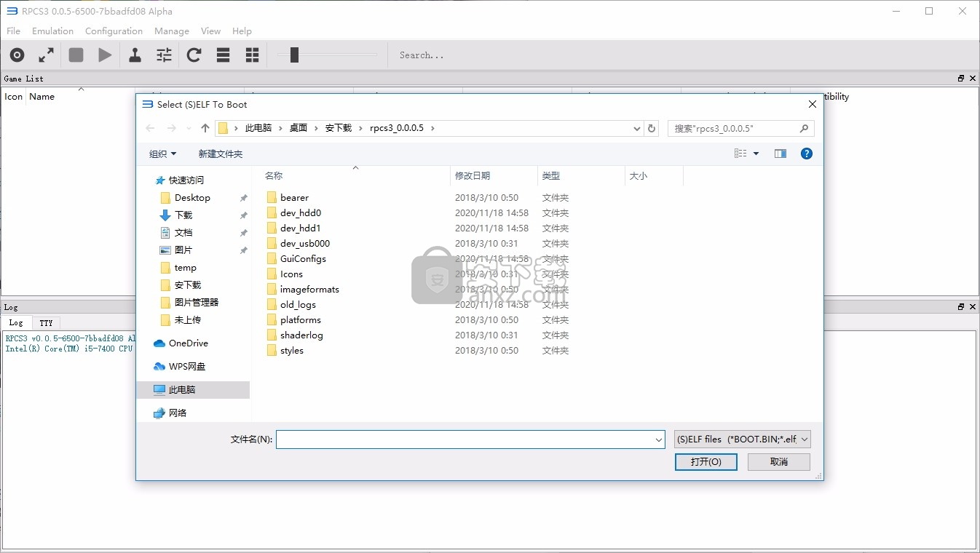
Task: Select the shaderlog folder
Action: tap(301, 335)
